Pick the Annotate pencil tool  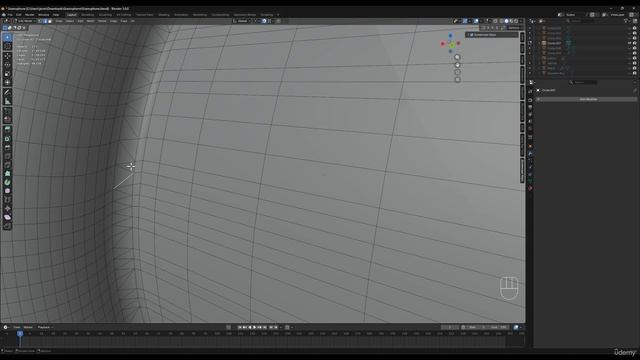[x=7, y=92]
